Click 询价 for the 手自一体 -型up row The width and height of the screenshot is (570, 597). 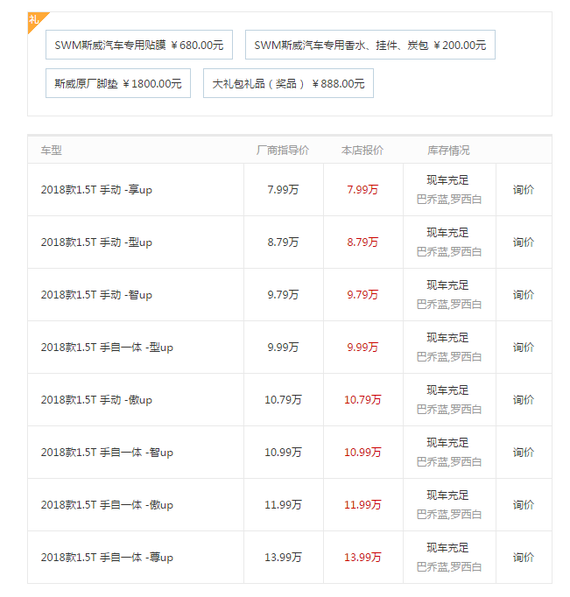tap(524, 347)
